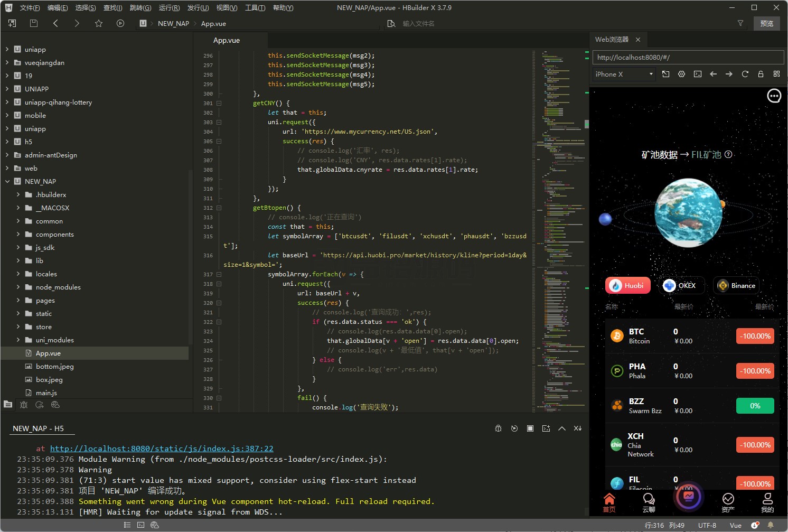The width and height of the screenshot is (788, 532).
Task: Expand the components folder
Action: tap(18, 235)
